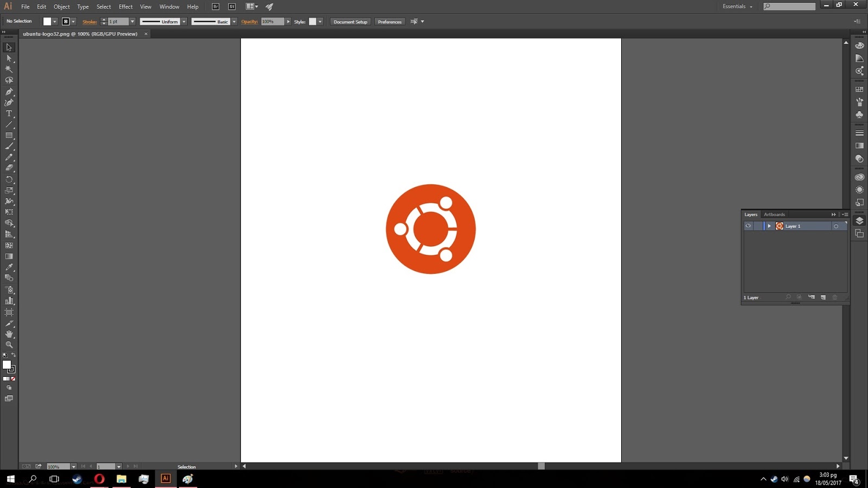This screenshot has width=868, height=488.
Task: Select the Lasso tool
Action: [x=9, y=80]
